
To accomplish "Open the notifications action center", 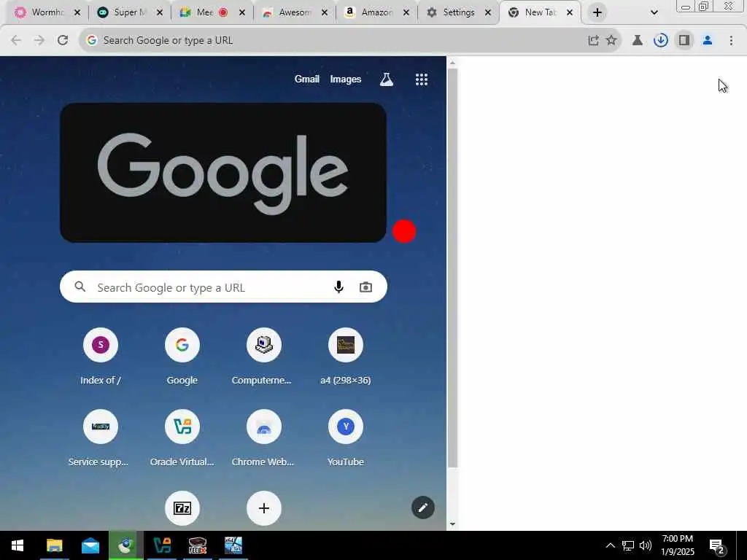I will (x=716, y=545).
